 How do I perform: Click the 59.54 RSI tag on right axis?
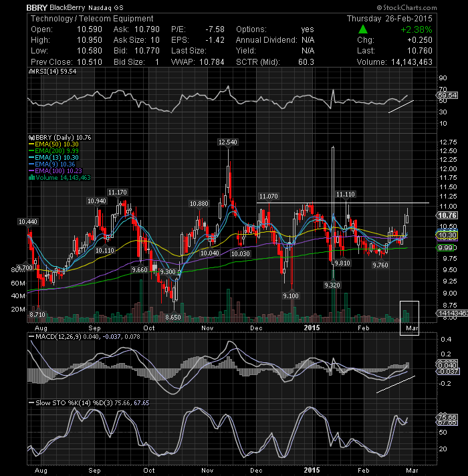tap(447, 96)
